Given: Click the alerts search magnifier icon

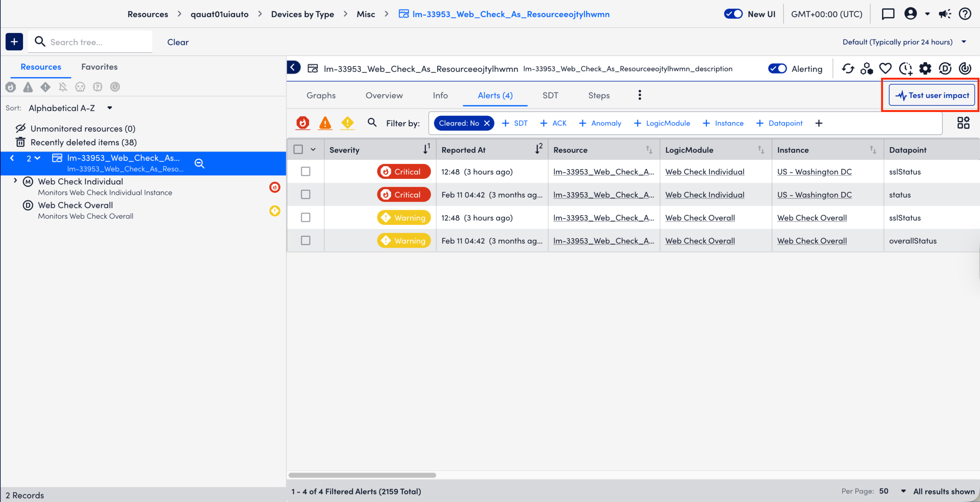Looking at the screenshot, I should tap(372, 123).
